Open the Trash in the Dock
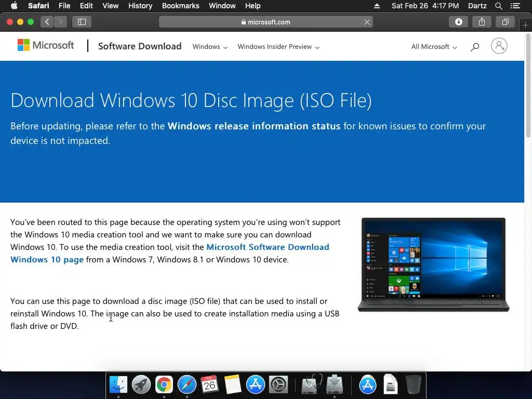The image size is (532, 399). point(413,385)
